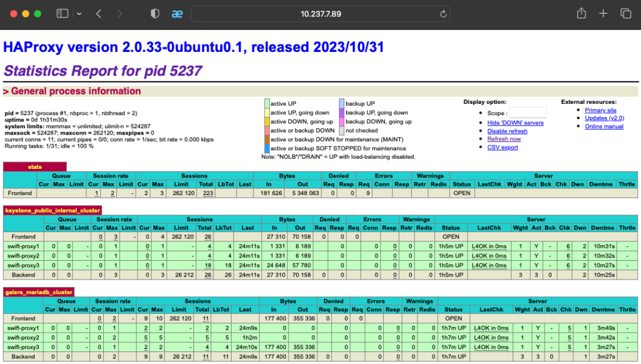Click keystone swift-proxy3 bytes in 24 648
Image resolution: width=641 pixels, height=364 pixels.
click(x=276, y=265)
